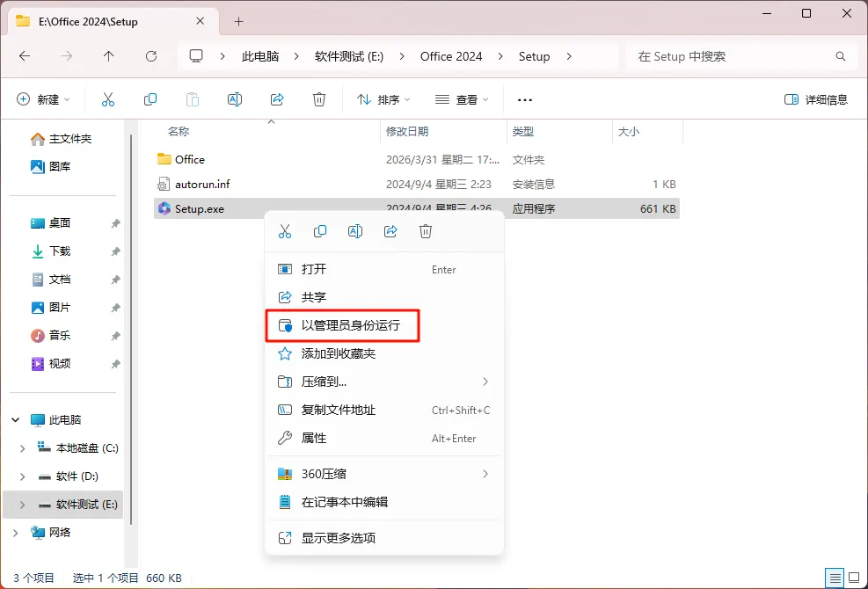Go back with the left arrow

coord(25,56)
